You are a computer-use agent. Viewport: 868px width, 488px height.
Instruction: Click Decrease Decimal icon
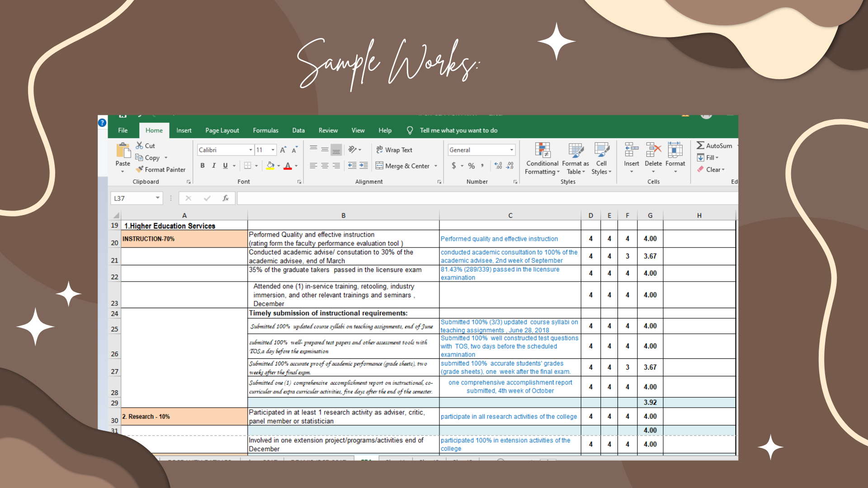[x=510, y=166]
